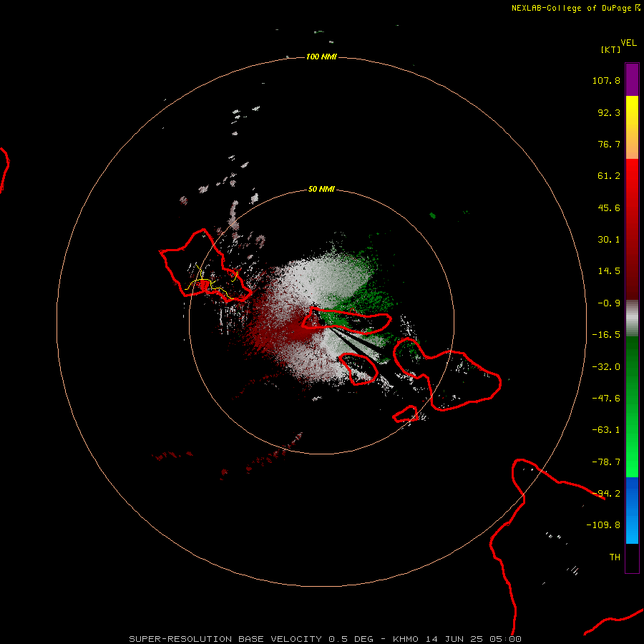
Task: Click the [KT] units label
Action: (x=610, y=49)
